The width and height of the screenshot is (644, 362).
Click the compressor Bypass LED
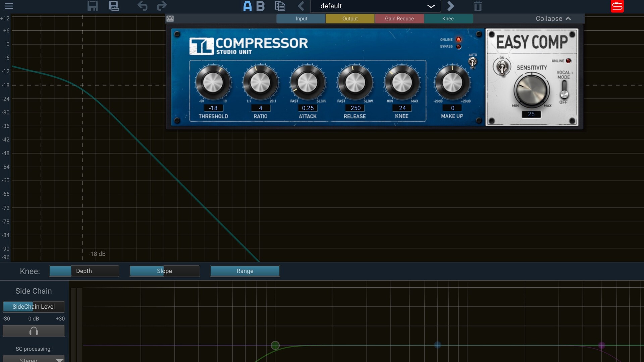coord(459,47)
